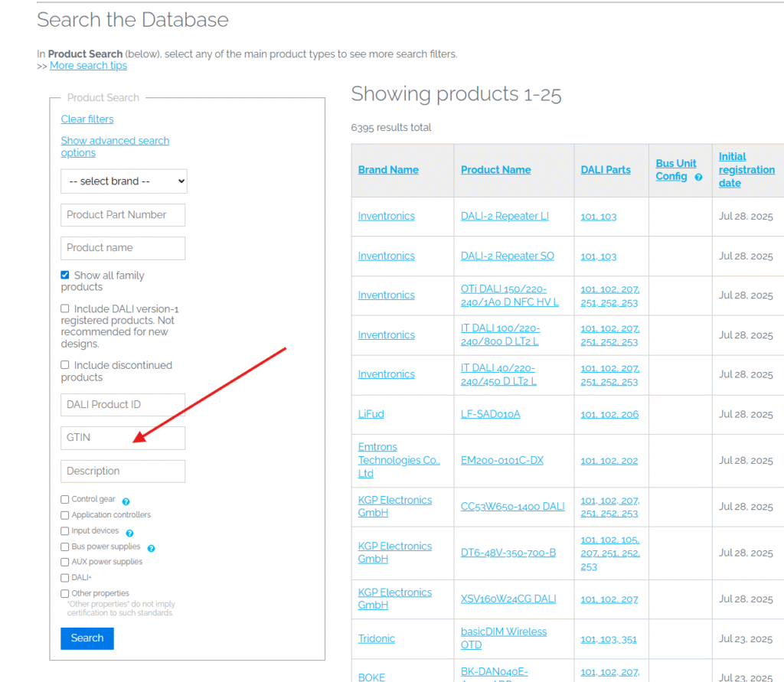Screen dimensions: 784x682
Task: Click Jul 23, 2025 date in Tridonic row
Action: [x=746, y=639]
